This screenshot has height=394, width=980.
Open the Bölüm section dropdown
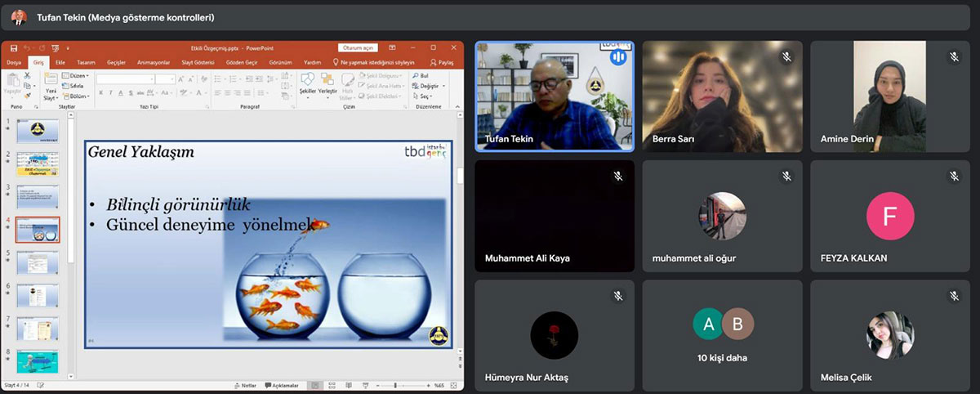tap(78, 96)
